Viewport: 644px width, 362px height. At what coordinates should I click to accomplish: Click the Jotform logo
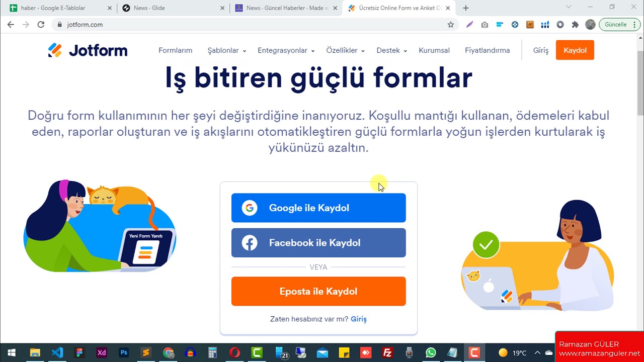pyautogui.click(x=88, y=50)
